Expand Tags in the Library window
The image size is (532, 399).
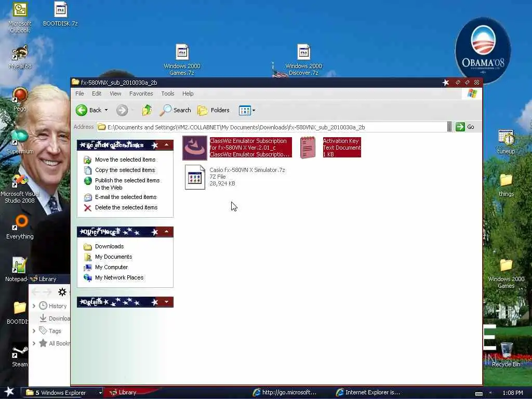pos(34,331)
